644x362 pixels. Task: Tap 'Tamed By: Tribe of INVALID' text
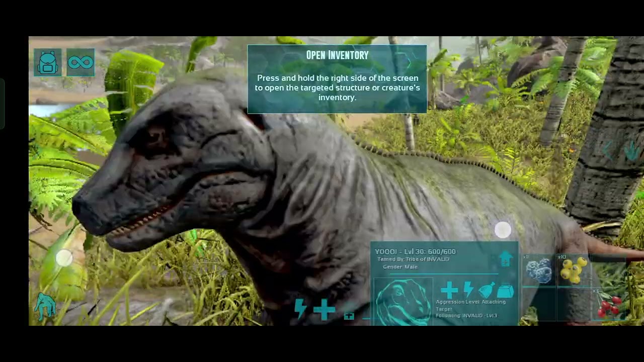[413, 259]
